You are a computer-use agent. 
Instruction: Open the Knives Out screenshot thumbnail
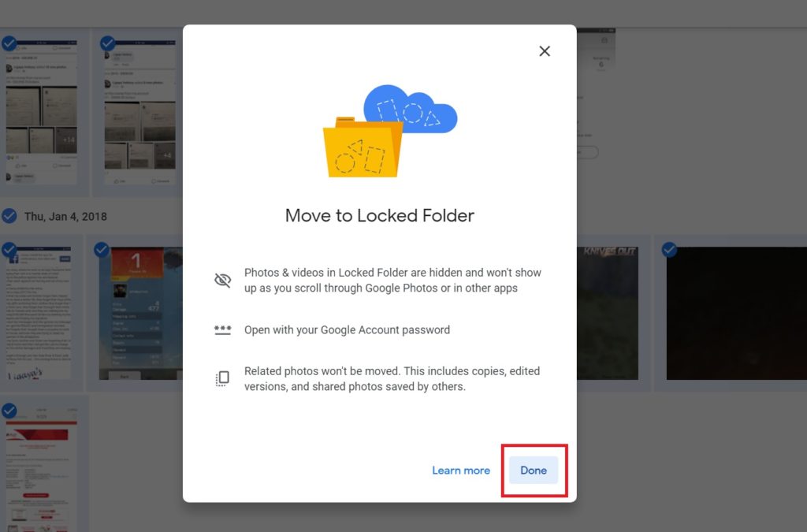click(x=608, y=314)
